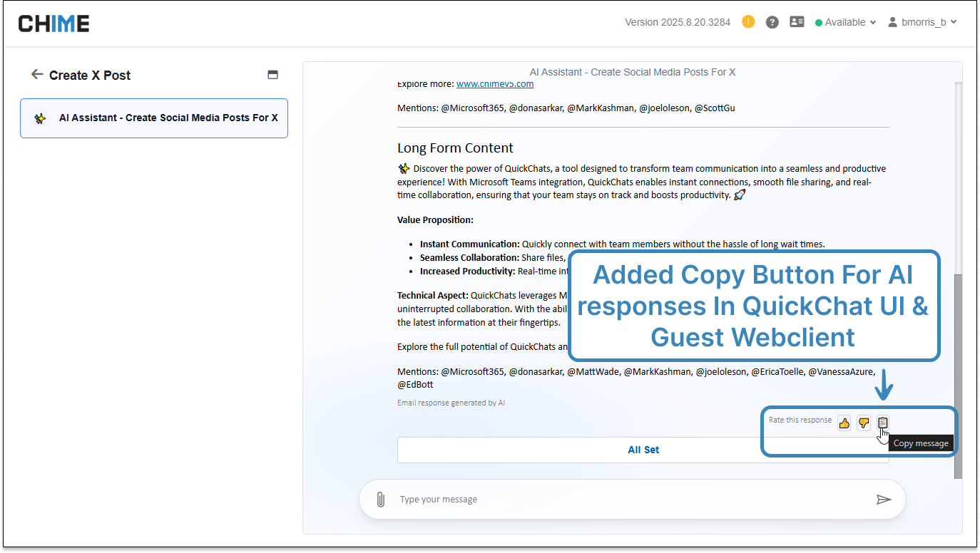Click the chat header title AI Assistant

coord(633,72)
